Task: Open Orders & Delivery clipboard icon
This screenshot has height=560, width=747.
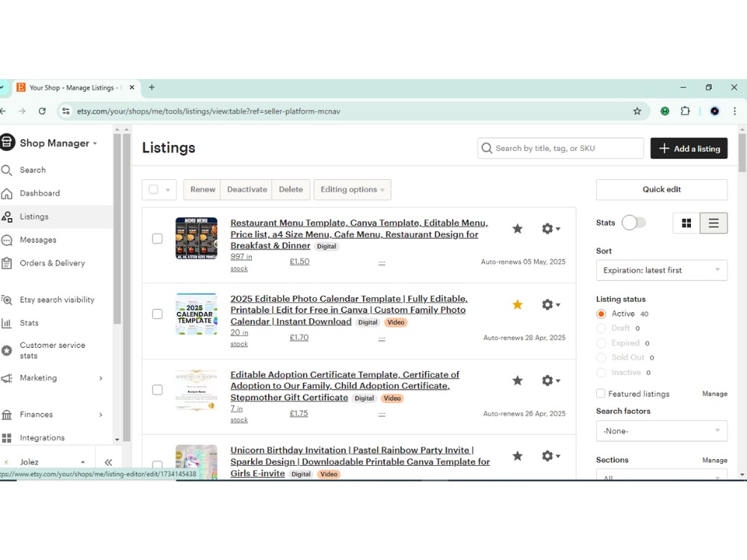Action: click(7, 263)
